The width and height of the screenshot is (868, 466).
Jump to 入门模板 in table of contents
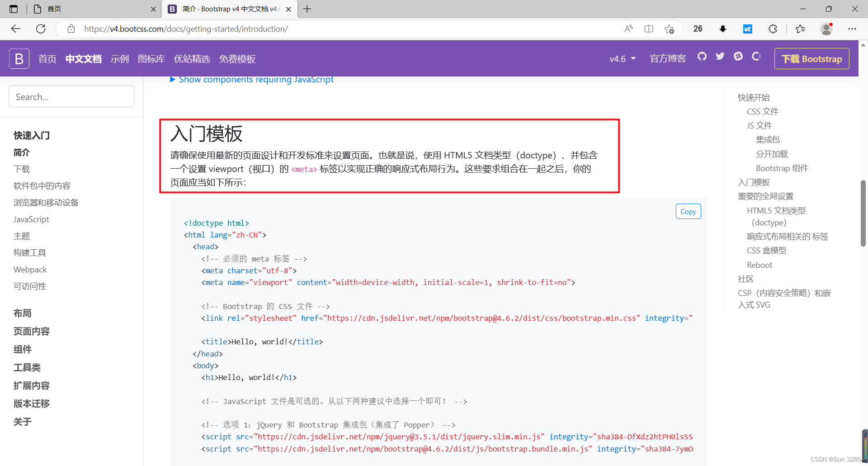pyautogui.click(x=754, y=182)
